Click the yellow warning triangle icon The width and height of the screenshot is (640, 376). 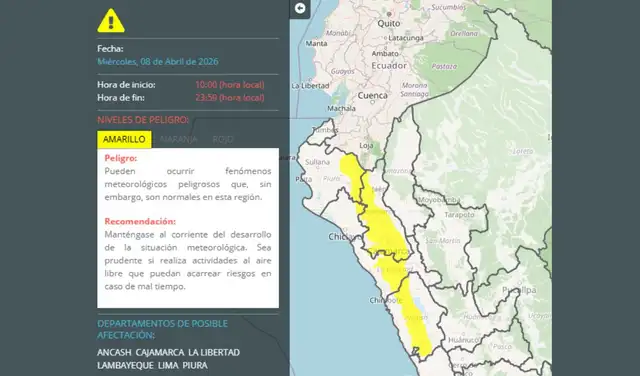111,21
